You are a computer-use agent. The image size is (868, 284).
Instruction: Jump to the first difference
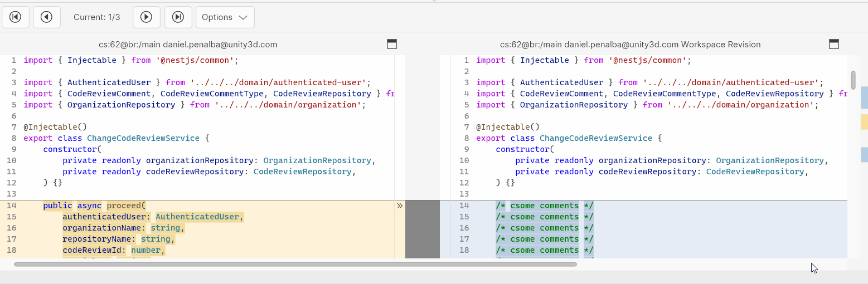16,17
